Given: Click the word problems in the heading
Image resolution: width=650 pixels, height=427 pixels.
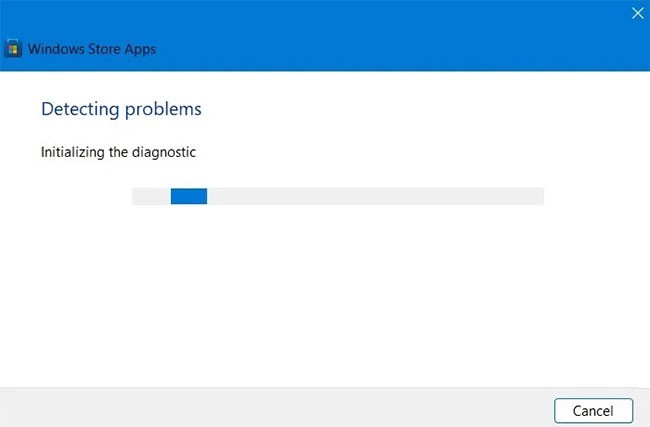Looking at the screenshot, I should 166,108.
